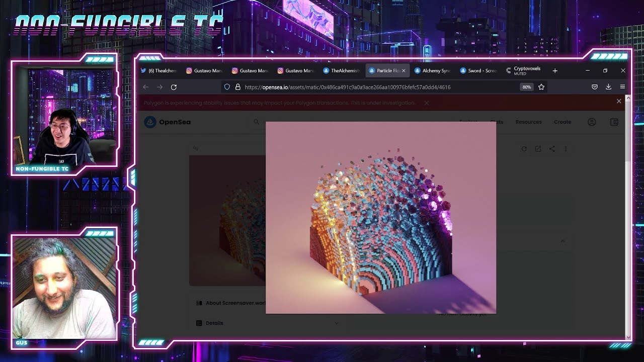This screenshot has height=362, width=644.
Task: Open item in external link icon
Action: (x=538, y=149)
